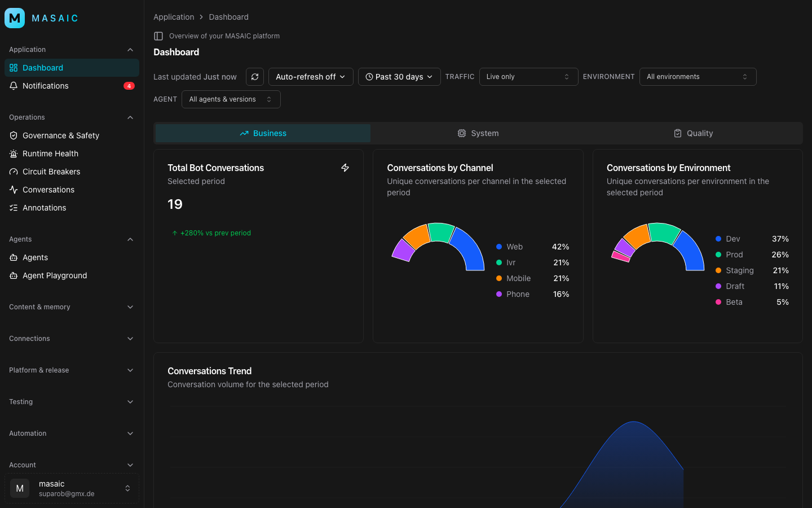The image size is (812, 508).
Task: Open the All environments dropdown
Action: [698, 77]
